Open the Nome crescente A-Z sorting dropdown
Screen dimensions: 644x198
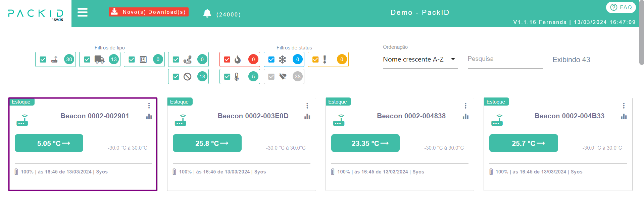click(x=420, y=60)
